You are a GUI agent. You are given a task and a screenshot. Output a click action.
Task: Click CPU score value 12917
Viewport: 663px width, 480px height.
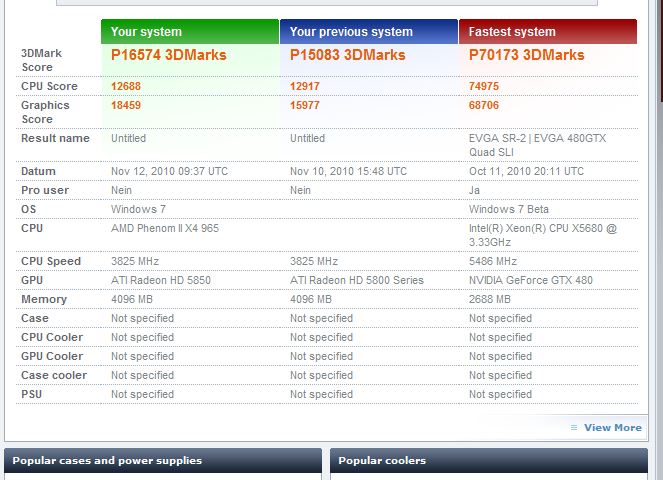coord(304,86)
